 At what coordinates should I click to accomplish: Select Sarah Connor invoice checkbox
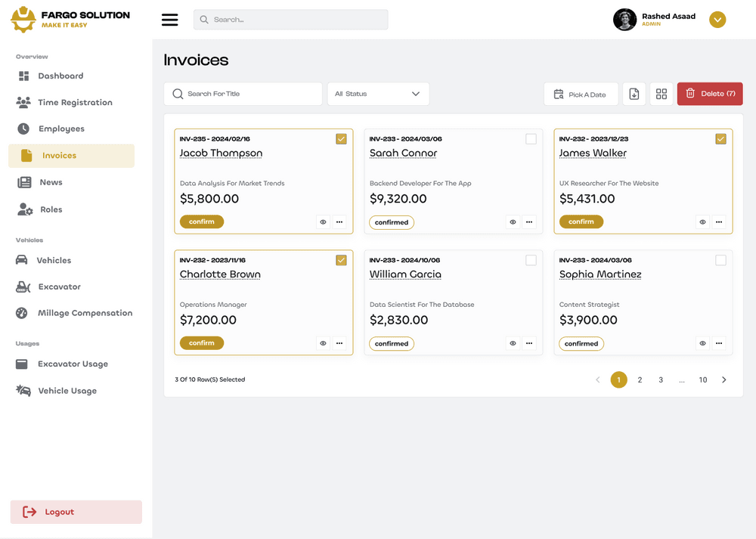coord(531,139)
